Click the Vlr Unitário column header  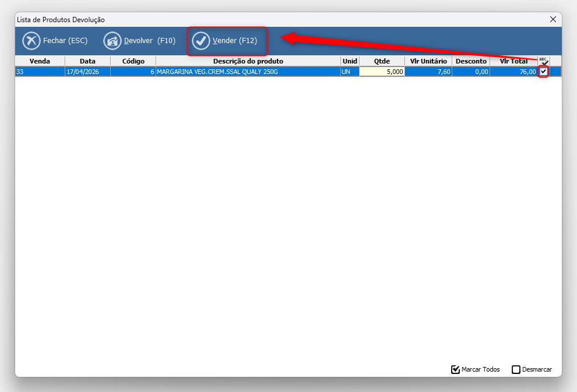tap(428, 61)
